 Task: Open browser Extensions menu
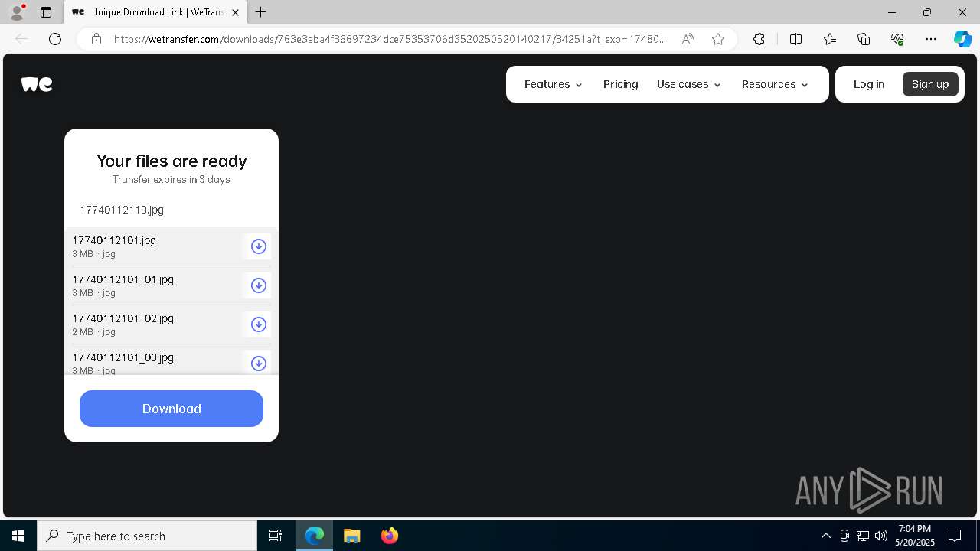click(x=759, y=39)
